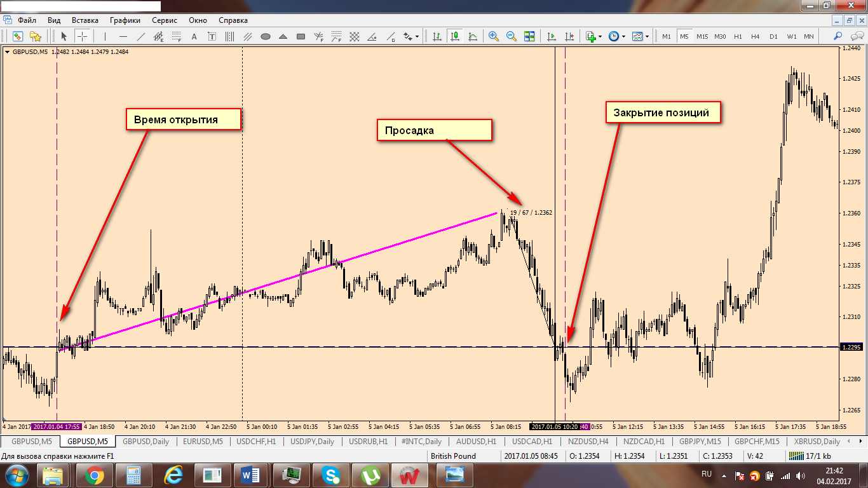This screenshot has height=488, width=868.
Task: Switch to the M1 timeframe
Action: click(667, 36)
